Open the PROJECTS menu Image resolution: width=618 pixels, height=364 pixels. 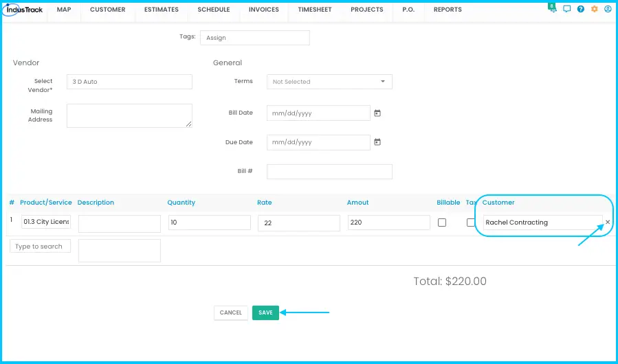[367, 10]
